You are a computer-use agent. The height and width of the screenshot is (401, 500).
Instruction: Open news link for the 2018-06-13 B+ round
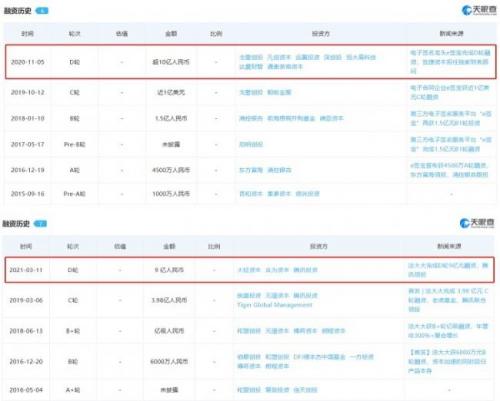coord(448,331)
